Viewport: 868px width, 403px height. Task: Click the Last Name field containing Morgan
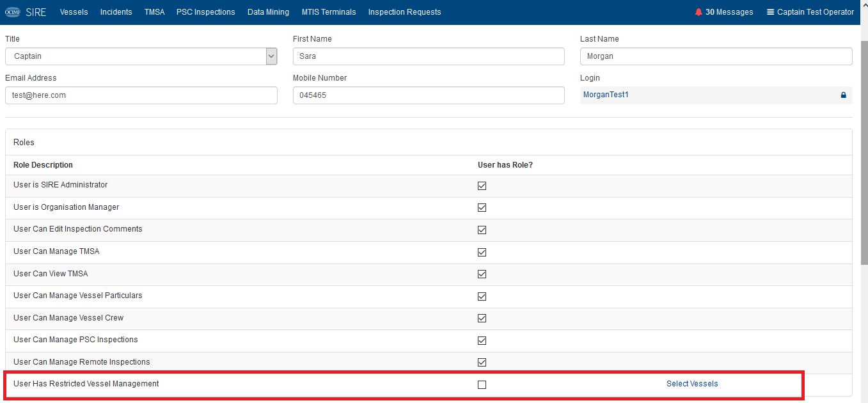[x=716, y=56]
